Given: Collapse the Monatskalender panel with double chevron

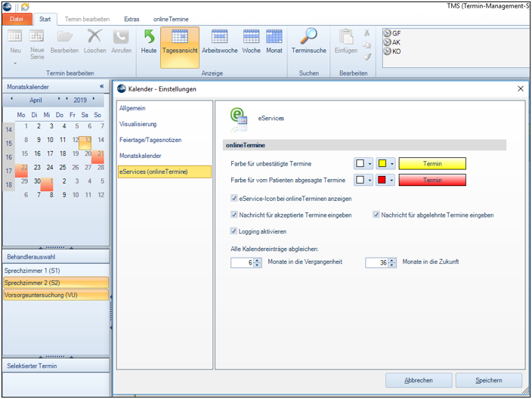Looking at the screenshot, I should point(101,87).
